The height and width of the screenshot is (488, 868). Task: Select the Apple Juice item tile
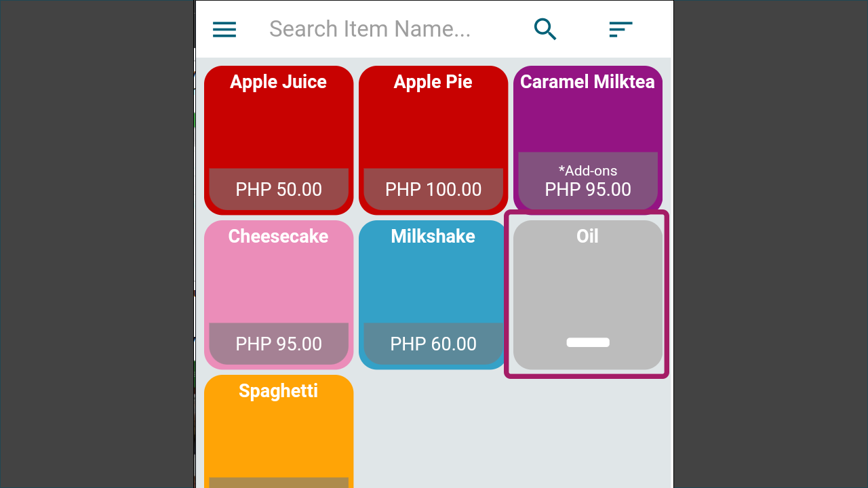click(x=279, y=140)
